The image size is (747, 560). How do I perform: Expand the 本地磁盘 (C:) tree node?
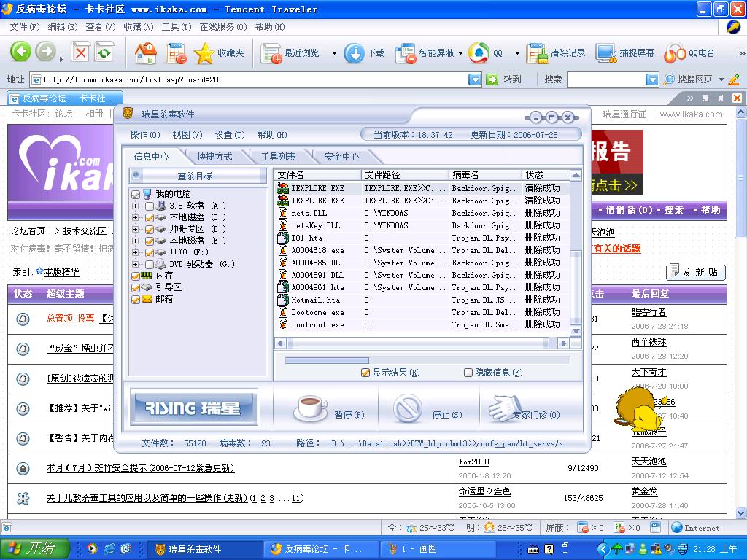(135, 217)
